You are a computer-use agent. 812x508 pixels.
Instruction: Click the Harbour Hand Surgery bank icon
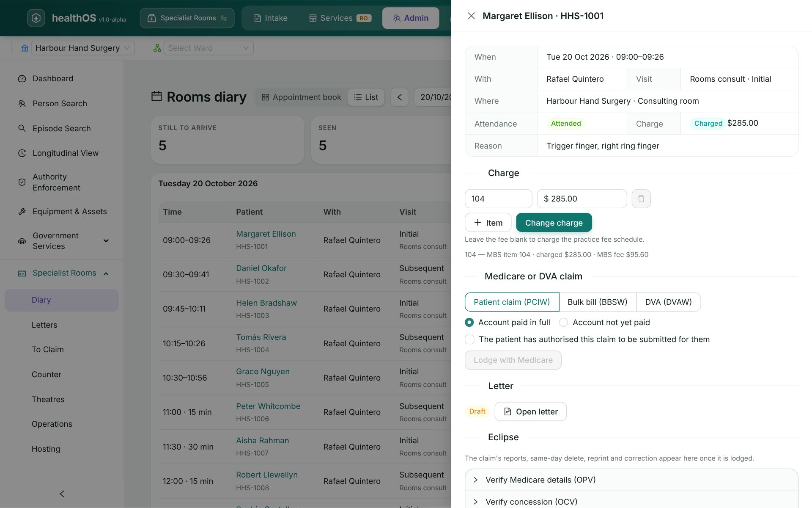[x=25, y=48]
